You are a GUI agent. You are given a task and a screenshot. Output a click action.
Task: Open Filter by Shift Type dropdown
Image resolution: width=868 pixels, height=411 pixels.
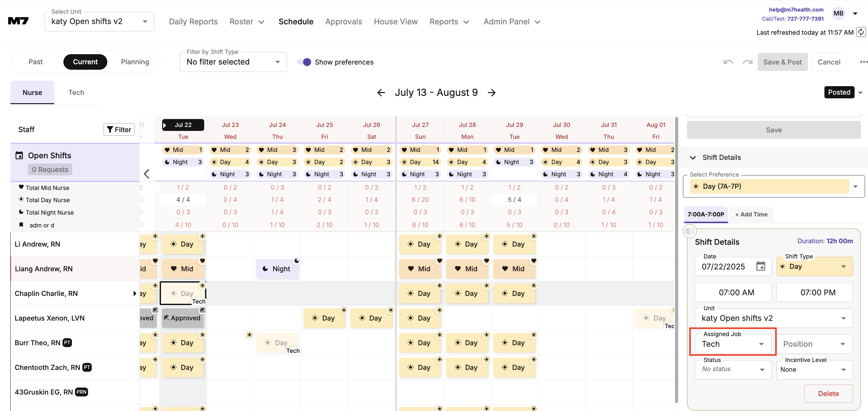(x=233, y=62)
